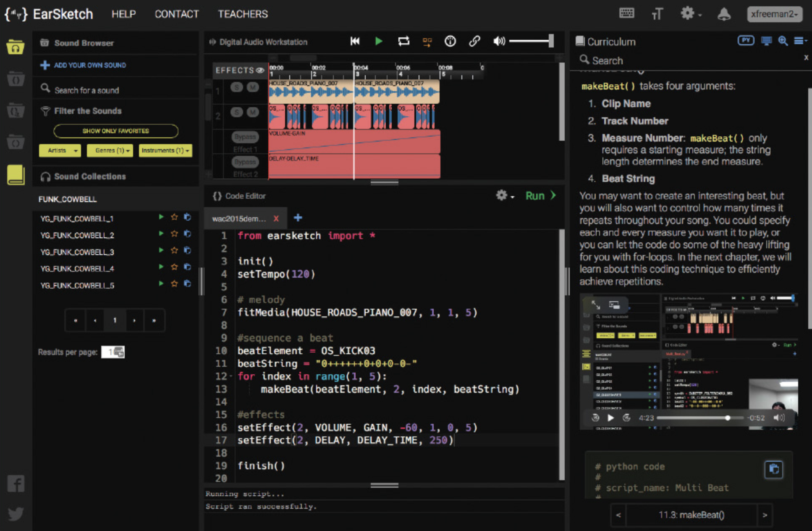
Task: Click the share link icon in the DAW
Action: (474, 41)
